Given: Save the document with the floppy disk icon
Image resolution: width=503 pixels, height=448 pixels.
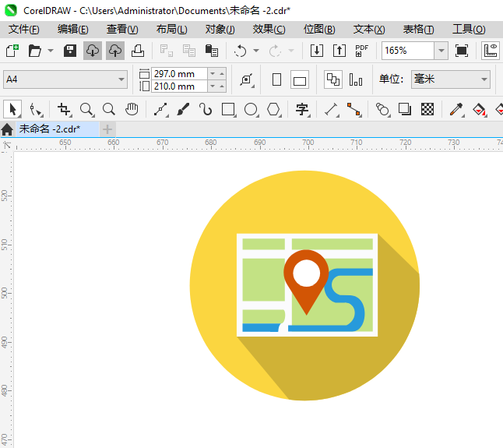Looking at the screenshot, I should point(69,51).
